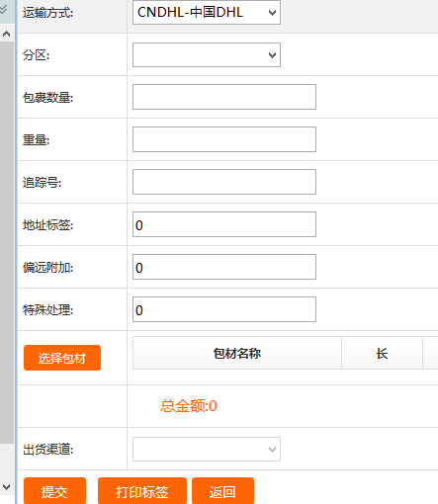Viewport: 438px width, 504px height.
Task: Click the 包材名称 column header
Action: pyautogui.click(x=237, y=353)
